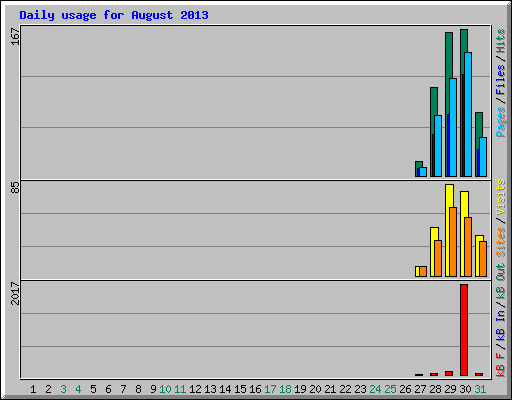The width and height of the screenshot is (512, 400).
Task: Click the 2017 kB axis value
Action: [x=15, y=293]
